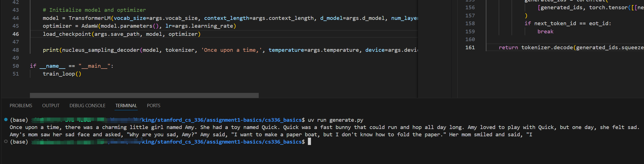The image size is (644, 164).
Task: Click line number 158 in the right editor
Action: pos(470,23)
